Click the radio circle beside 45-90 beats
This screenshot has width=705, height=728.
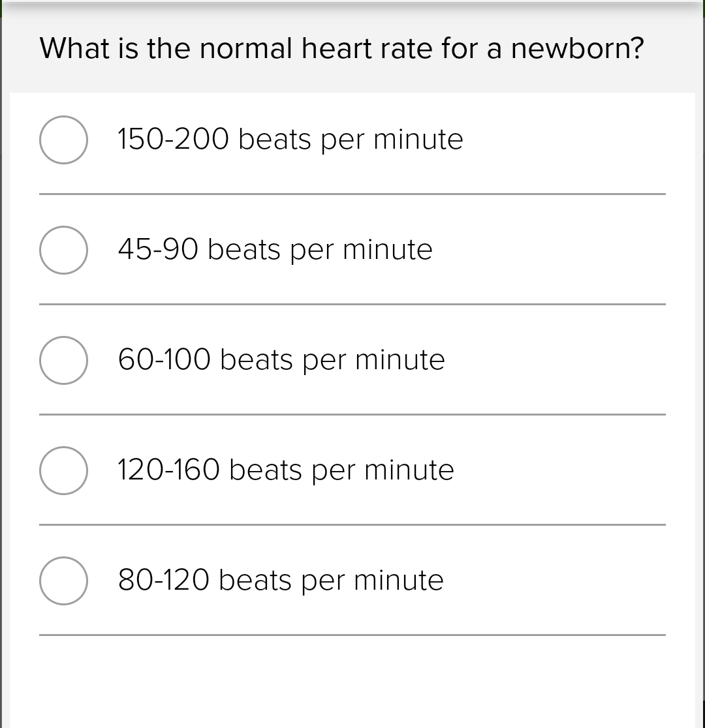pos(63,249)
